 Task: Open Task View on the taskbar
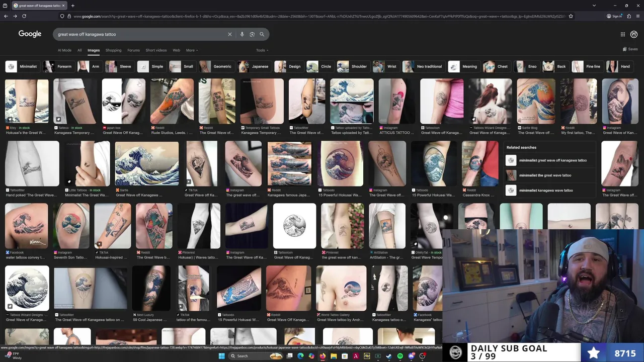[x=289, y=356]
